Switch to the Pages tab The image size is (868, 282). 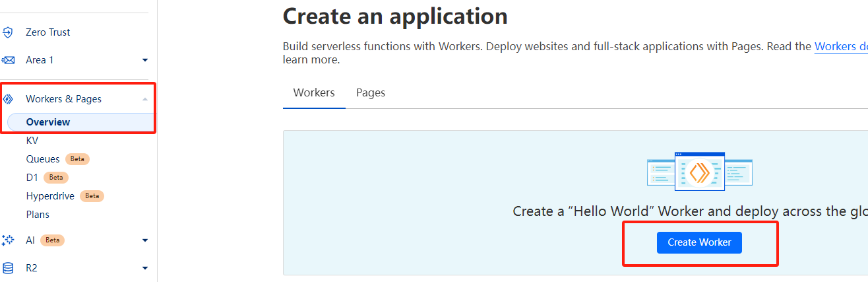pyautogui.click(x=371, y=92)
